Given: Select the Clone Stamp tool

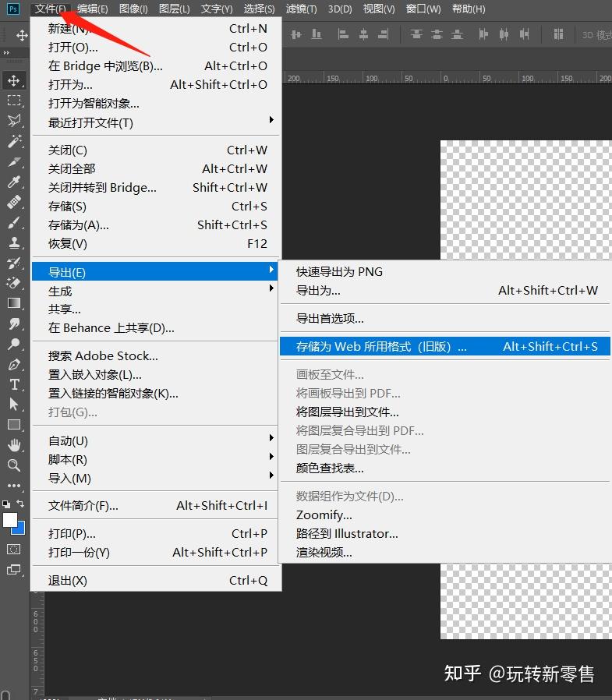Looking at the screenshot, I should pyautogui.click(x=14, y=242).
